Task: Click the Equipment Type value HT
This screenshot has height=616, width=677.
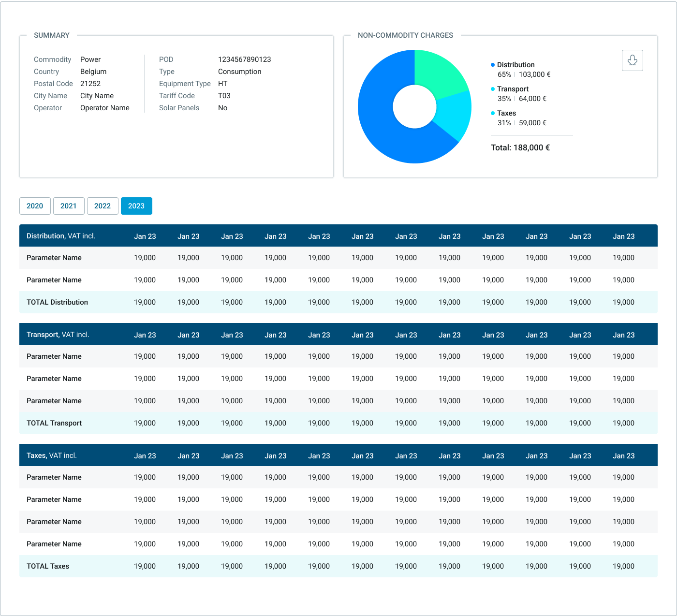Action: [222, 84]
